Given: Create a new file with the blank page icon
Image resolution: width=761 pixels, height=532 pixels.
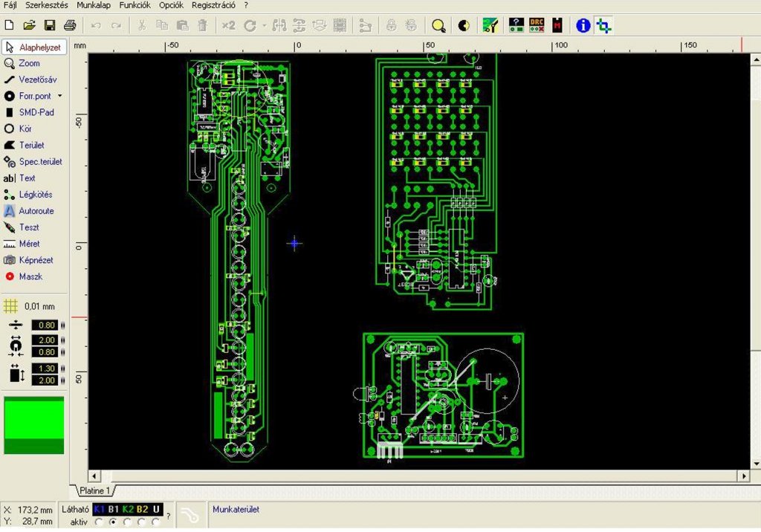Looking at the screenshot, I should click(9, 25).
